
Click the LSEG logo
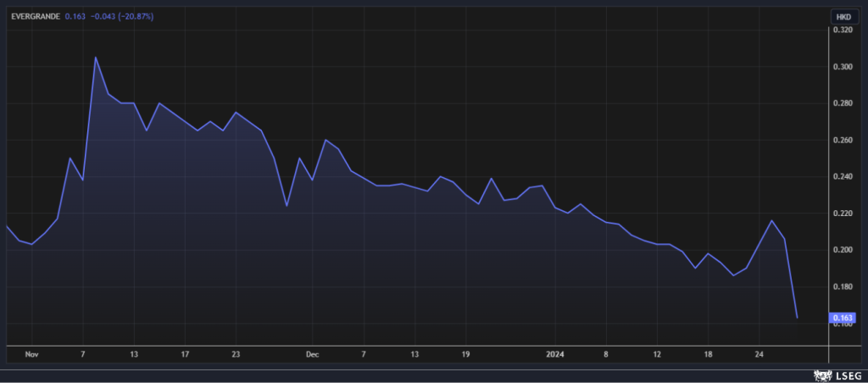point(838,376)
